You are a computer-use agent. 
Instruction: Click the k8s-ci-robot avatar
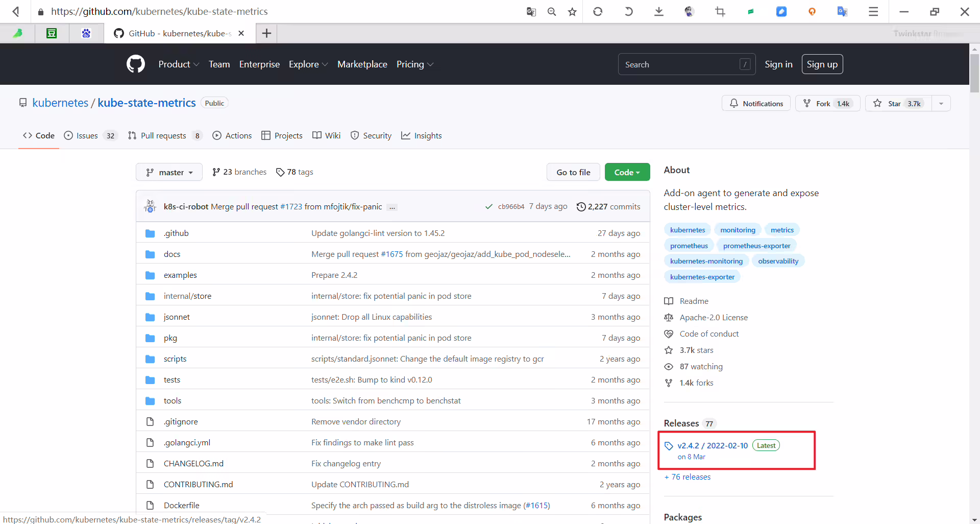coord(150,206)
